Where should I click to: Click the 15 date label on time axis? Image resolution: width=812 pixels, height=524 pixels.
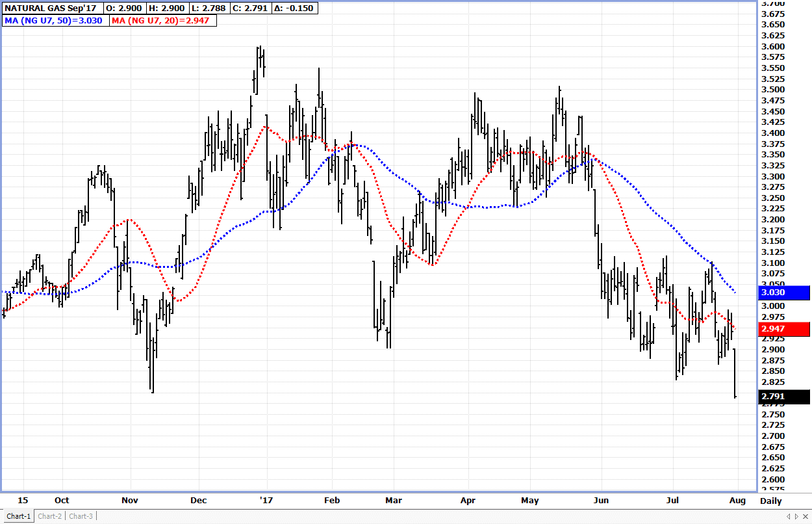(23, 501)
